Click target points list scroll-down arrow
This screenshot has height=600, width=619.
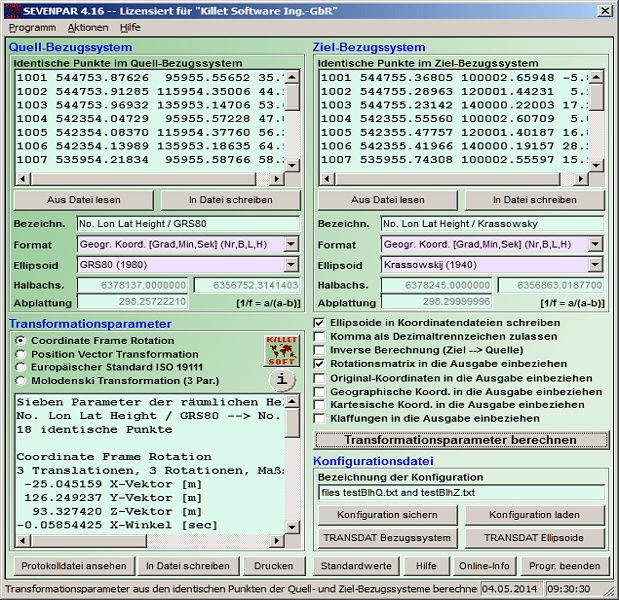[596, 165]
